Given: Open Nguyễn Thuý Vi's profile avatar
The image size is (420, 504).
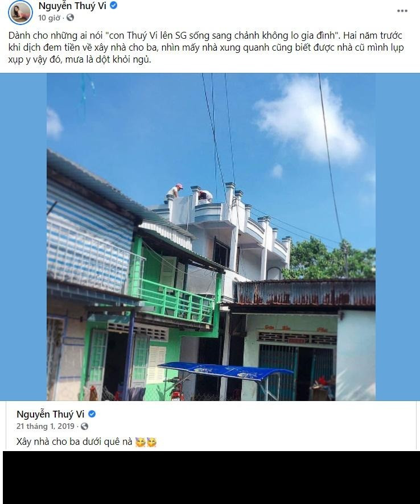Looking at the screenshot, I should [20, 12].
